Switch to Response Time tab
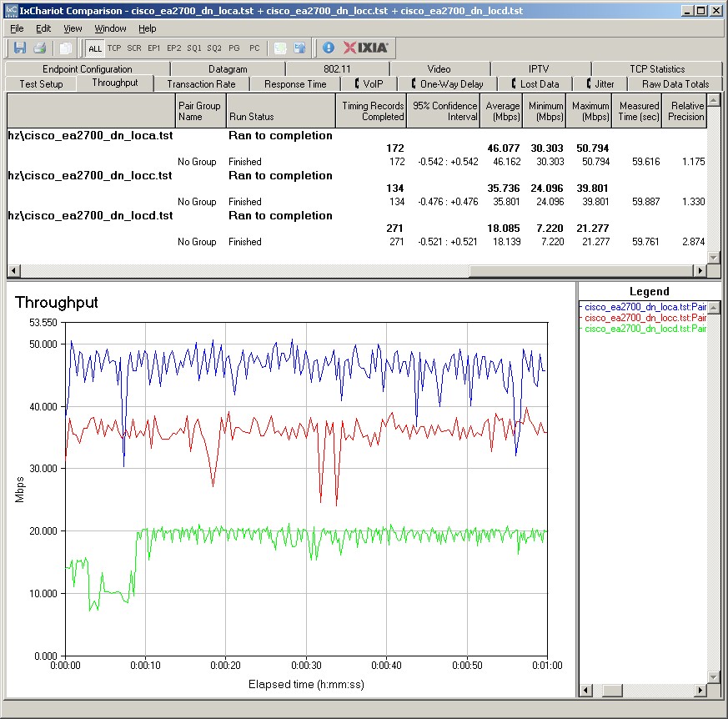This screenshot has width=728, height=719. tap(295, 84)
